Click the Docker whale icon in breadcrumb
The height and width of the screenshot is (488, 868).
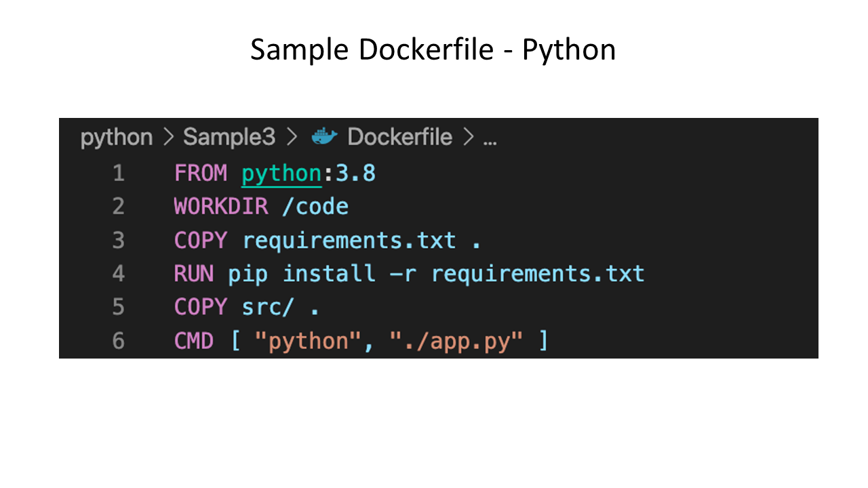[324, 137]
